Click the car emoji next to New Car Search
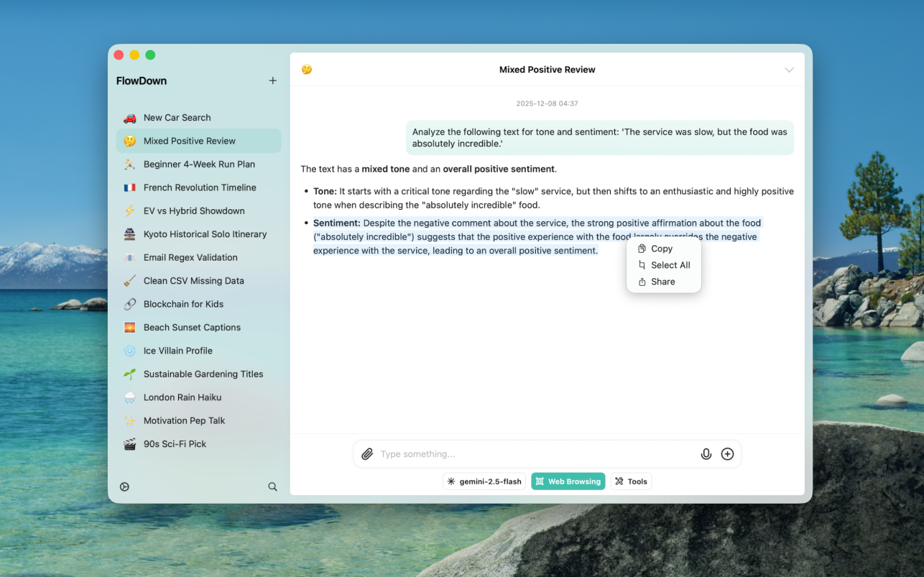 [x=126, y=117]
